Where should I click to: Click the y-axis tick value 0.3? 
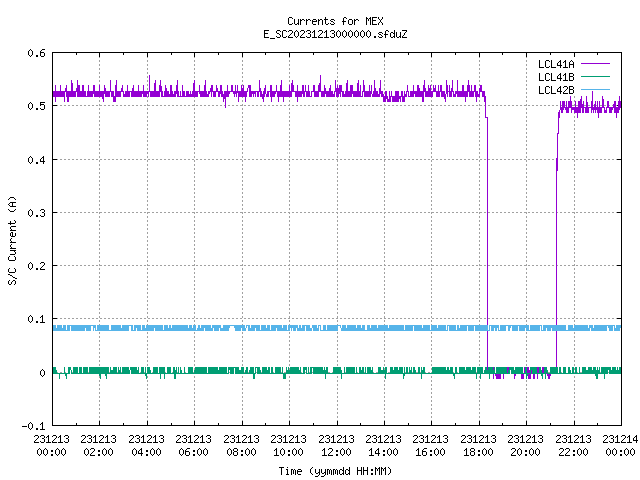point(36,213)
